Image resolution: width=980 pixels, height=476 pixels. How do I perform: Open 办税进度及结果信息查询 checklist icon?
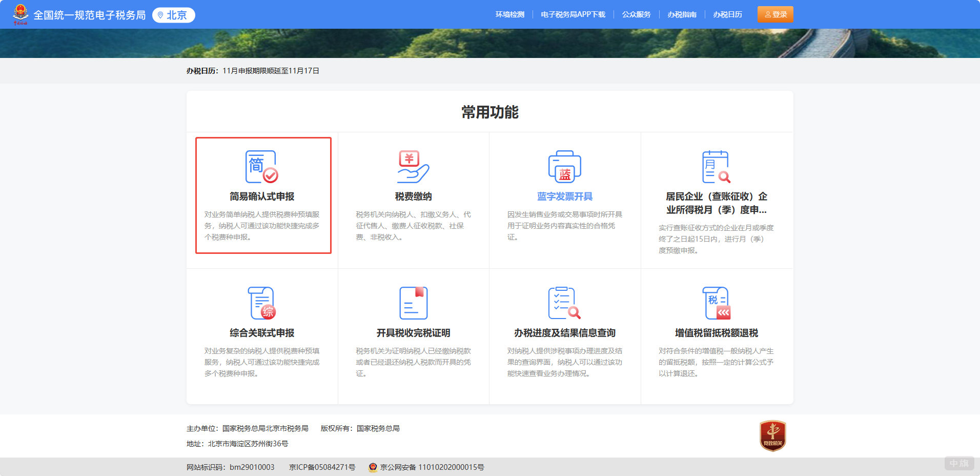(565, 302)
